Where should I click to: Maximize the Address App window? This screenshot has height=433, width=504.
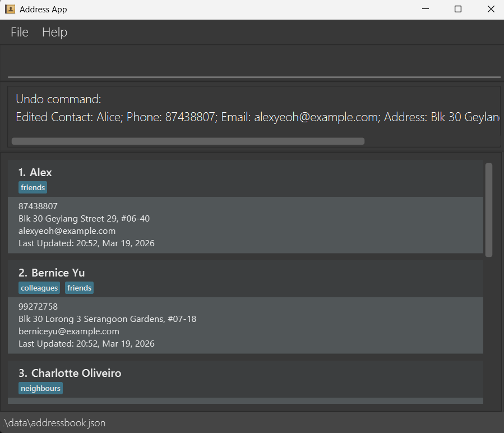(458, 9)
